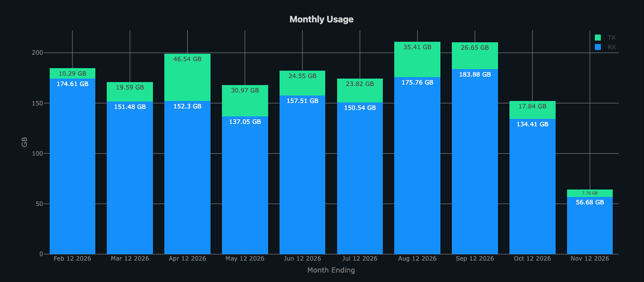
Task: Click the Feb 12 2026 axis label
Action: [72, 259]
